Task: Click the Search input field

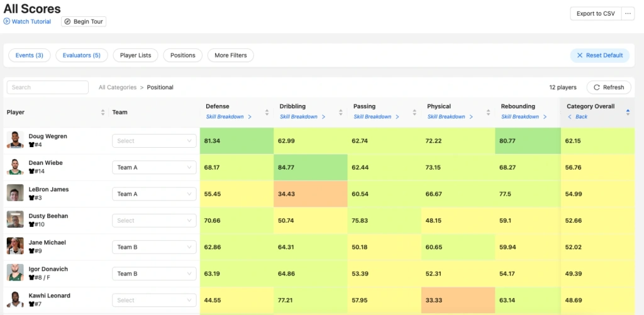Action: [48, 87]
